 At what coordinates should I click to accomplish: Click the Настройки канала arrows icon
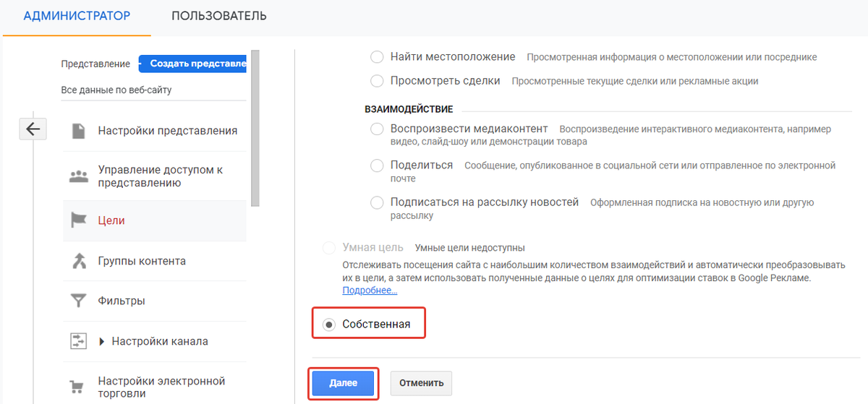(78, 341)
